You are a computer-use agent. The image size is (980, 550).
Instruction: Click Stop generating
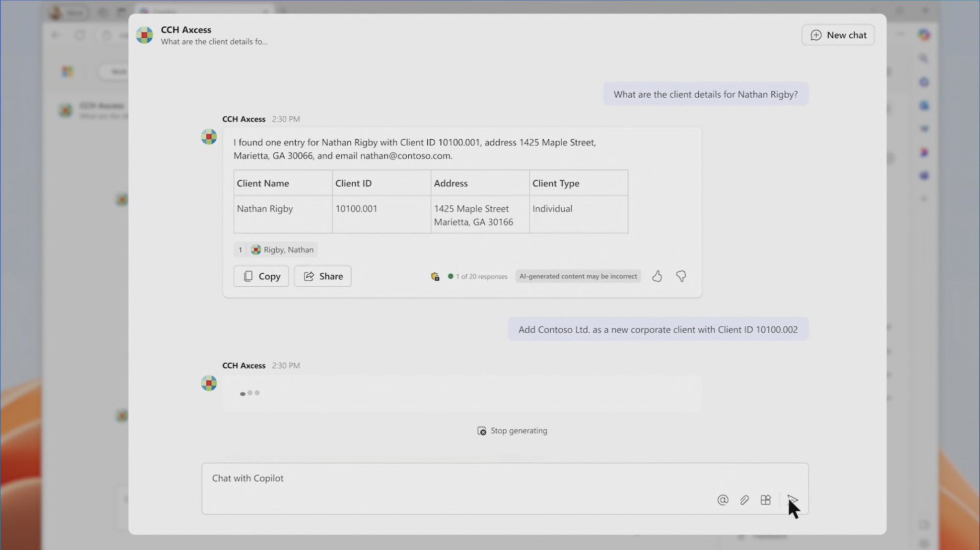point(512,431)
